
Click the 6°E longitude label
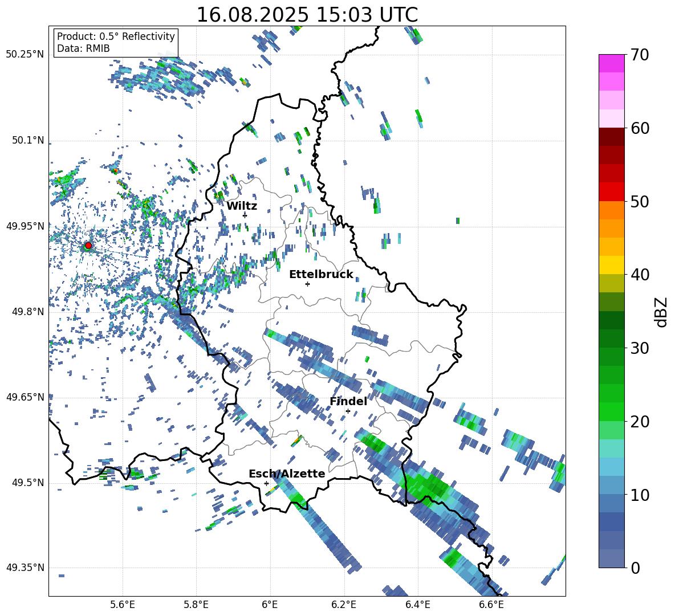[x=270, y=605]
